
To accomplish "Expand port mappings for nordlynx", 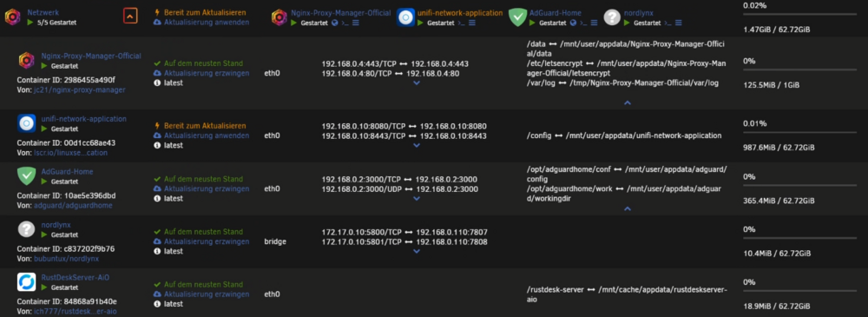I will tap(417, 251).
